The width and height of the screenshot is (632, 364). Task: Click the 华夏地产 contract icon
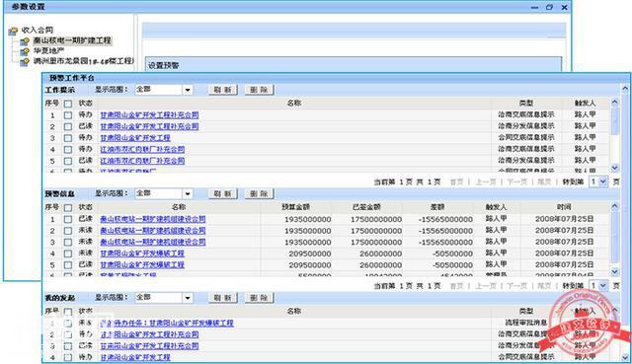tap(25, 51)
